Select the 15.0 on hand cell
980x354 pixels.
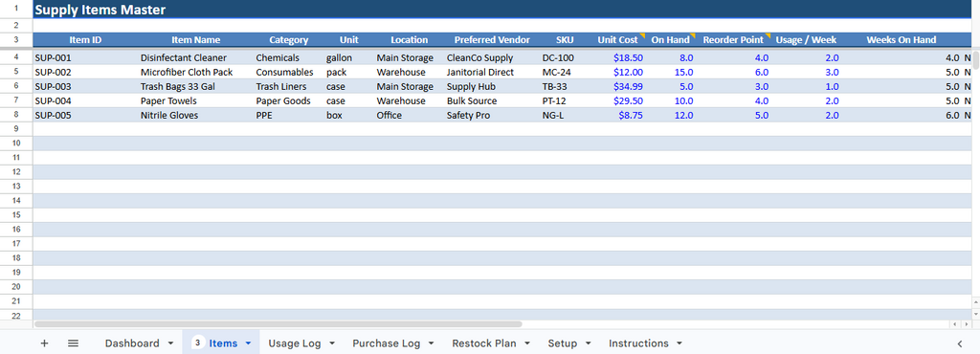pos(671,72)
